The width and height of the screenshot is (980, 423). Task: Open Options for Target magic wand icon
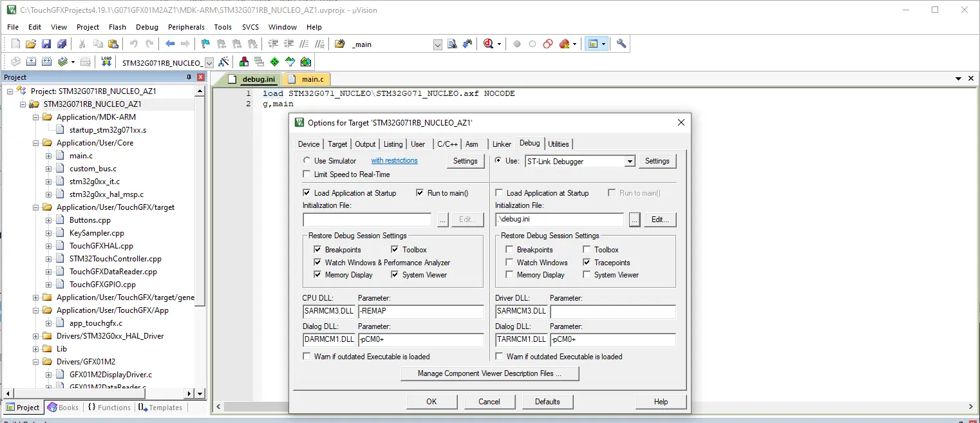223,62
